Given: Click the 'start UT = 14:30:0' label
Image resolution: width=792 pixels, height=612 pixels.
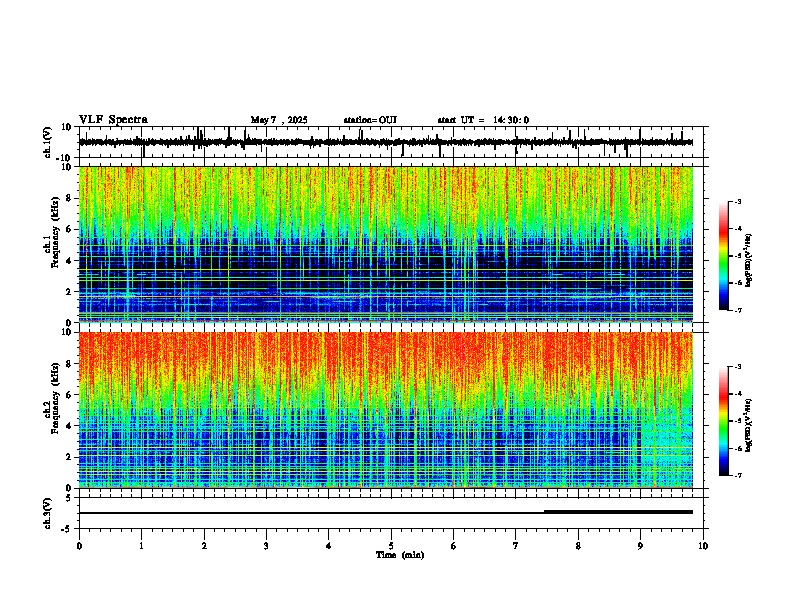Looking at the screenshot, I should (483, 120).
